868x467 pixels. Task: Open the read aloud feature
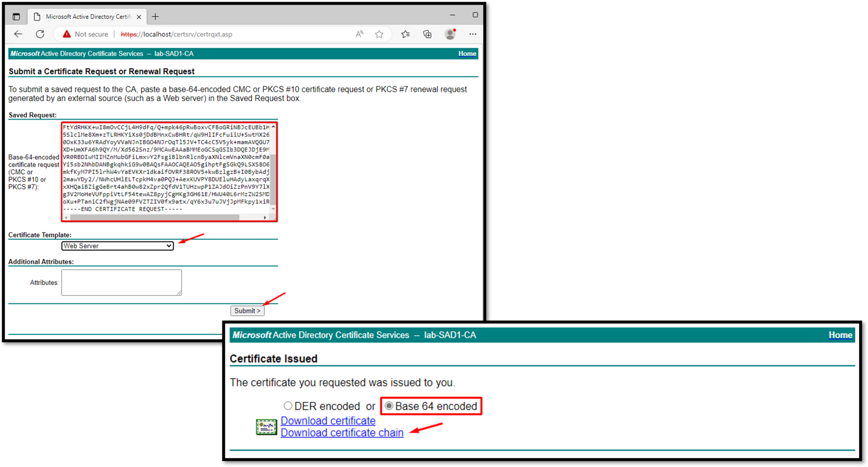359,34
